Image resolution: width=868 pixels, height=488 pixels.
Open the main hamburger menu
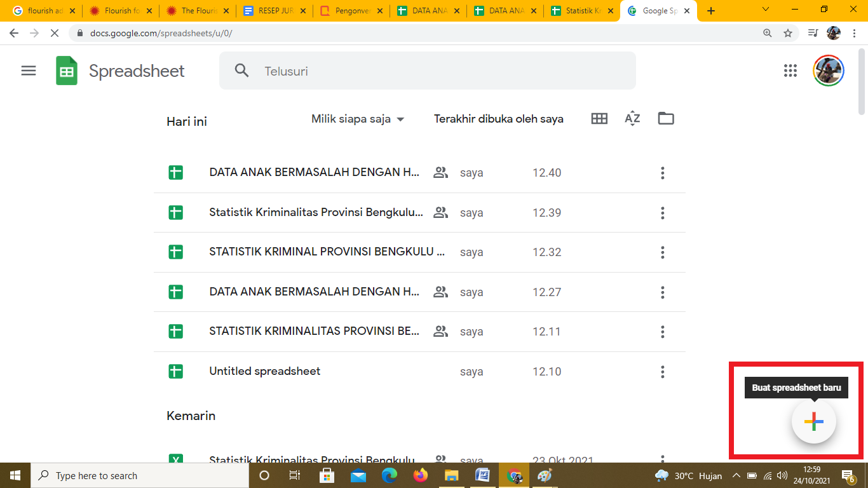29,71
